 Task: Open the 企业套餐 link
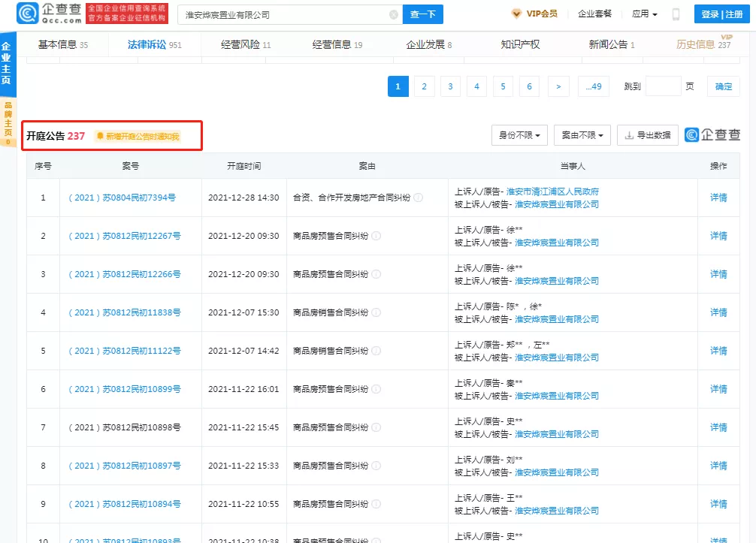(x=594, y=14)
